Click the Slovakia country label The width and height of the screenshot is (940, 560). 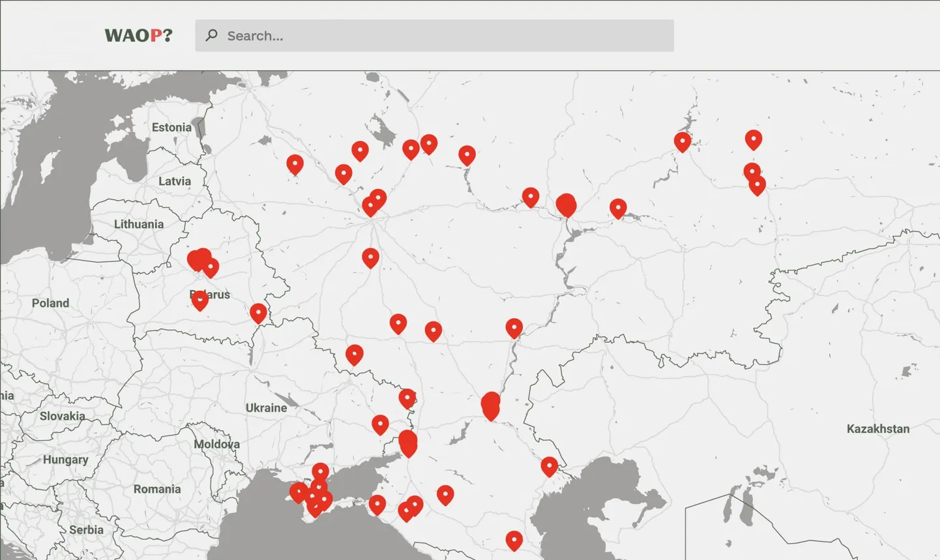pos(63,416)
